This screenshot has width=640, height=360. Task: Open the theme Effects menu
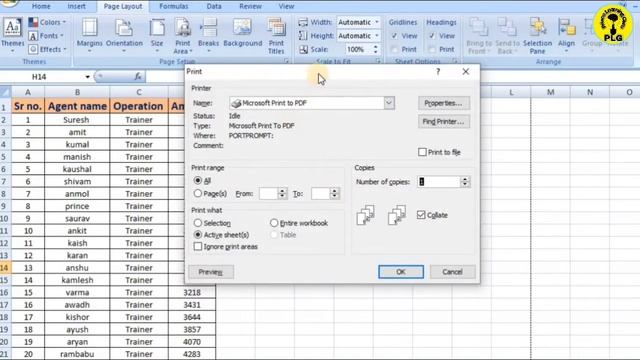click(x=47, y=49)
